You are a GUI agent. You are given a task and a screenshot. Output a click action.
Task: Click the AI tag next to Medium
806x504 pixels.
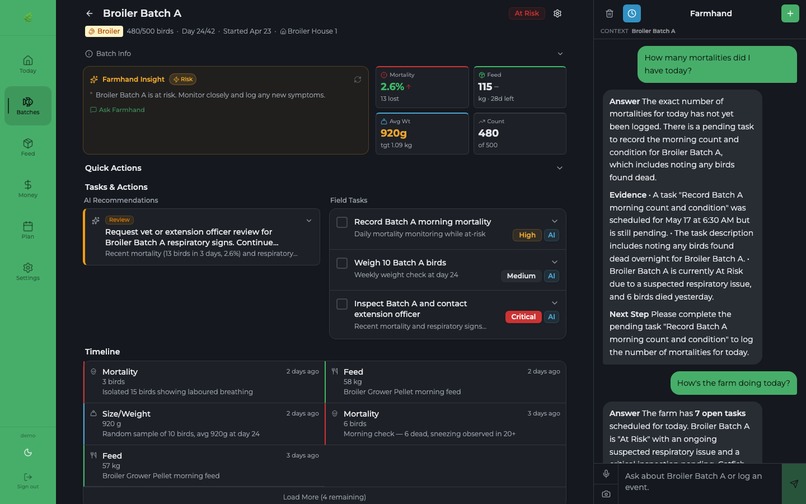(x=551, y=276)
